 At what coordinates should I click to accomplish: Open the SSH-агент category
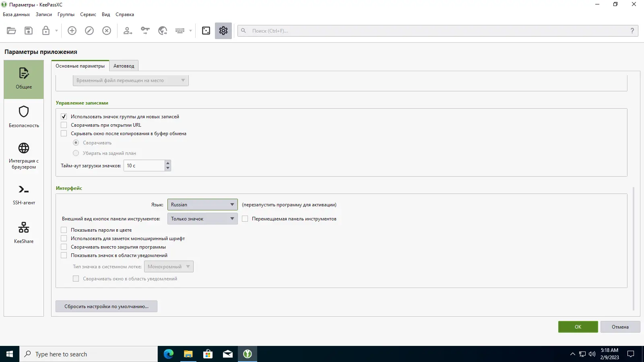[x=24, y=195]
